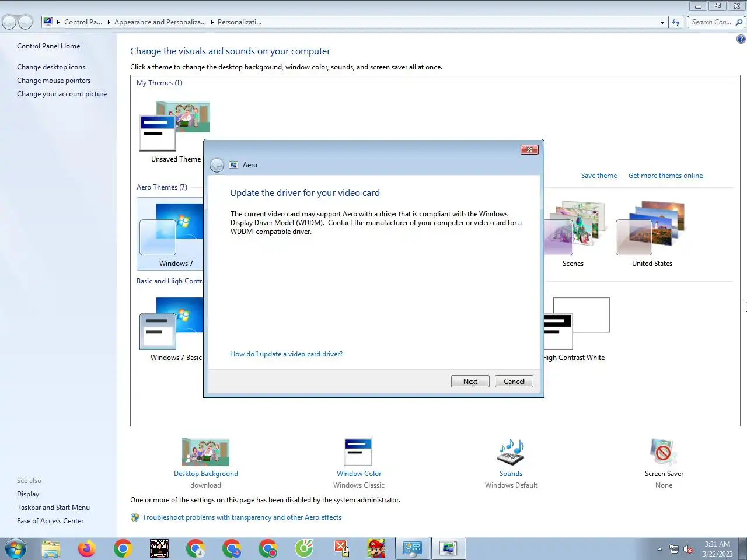Open the Window Color icon
Image resolution: width=747 pixels, height=560 pixels.
[358, 452]
